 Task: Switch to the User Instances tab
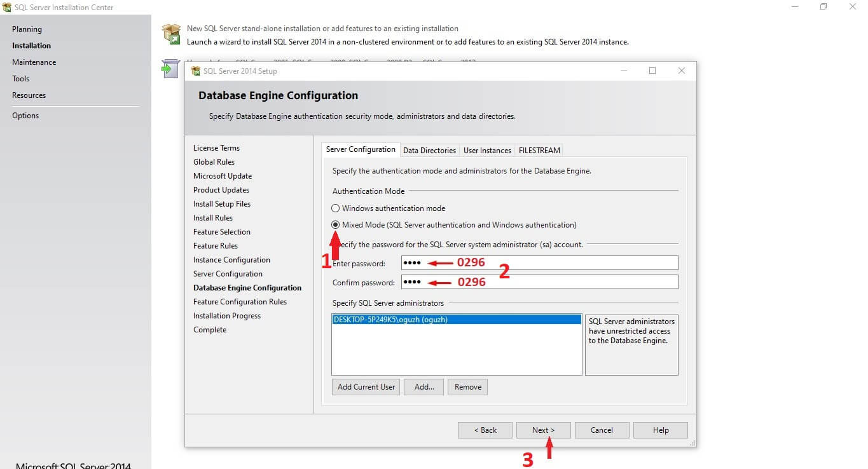click(487, 151)
